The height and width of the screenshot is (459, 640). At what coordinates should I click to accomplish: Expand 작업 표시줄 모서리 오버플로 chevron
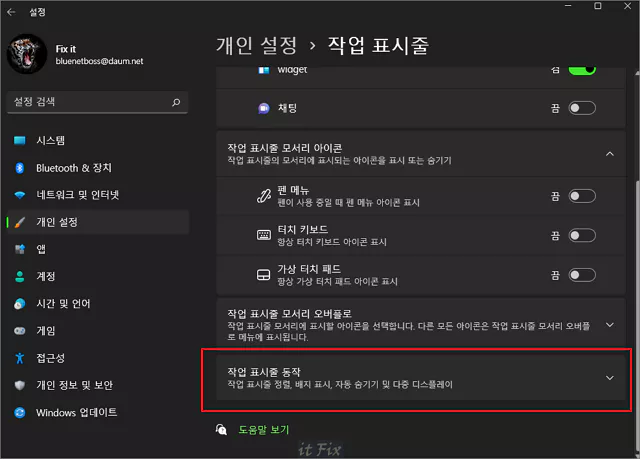(x=610, y=325)
